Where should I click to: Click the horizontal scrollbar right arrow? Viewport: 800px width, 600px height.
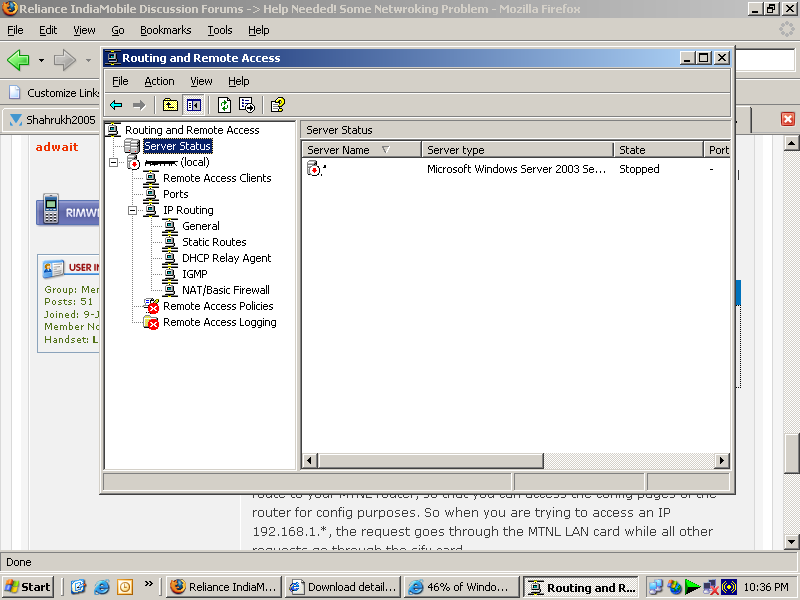tap(722, 461)
